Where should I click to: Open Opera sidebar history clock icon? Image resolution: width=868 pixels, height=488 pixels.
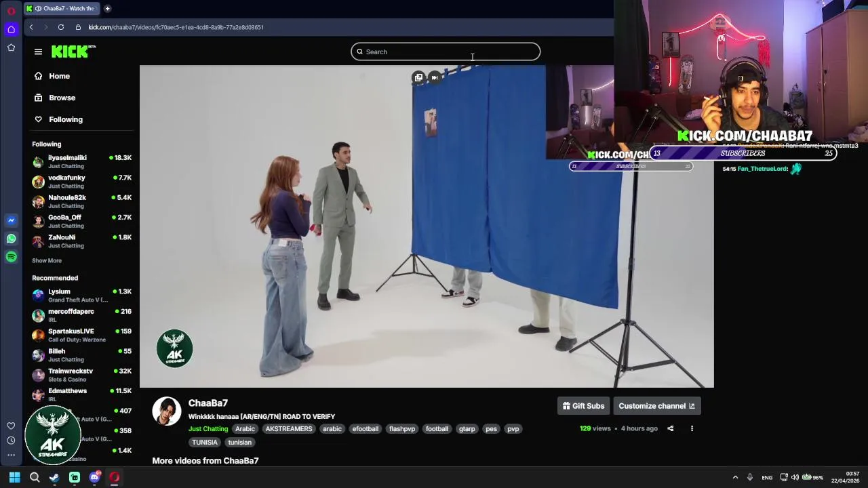click(11, 441)
